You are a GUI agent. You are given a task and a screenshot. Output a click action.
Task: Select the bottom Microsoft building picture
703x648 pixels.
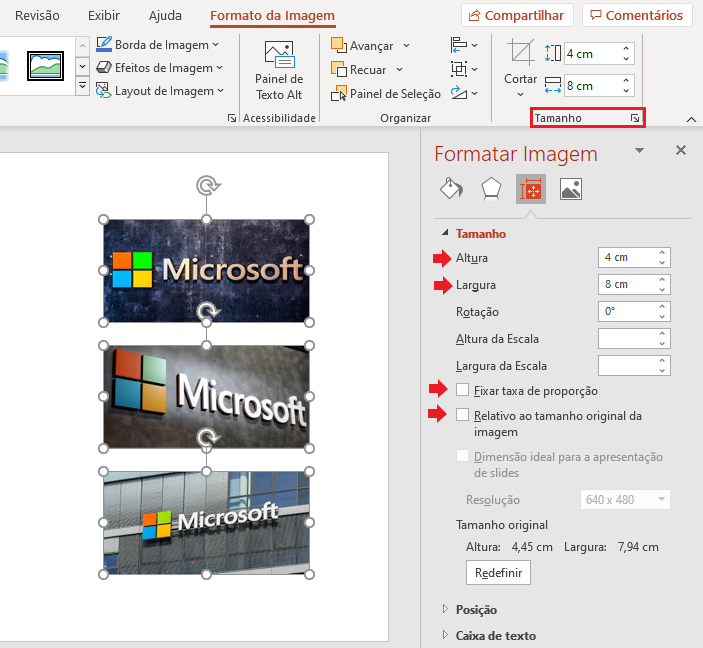coord(206,523)
